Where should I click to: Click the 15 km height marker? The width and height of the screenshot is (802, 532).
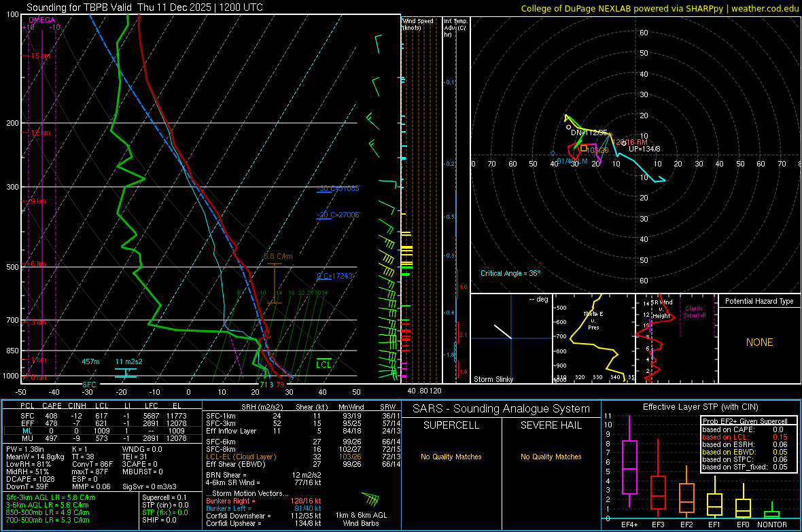[40, 56]
